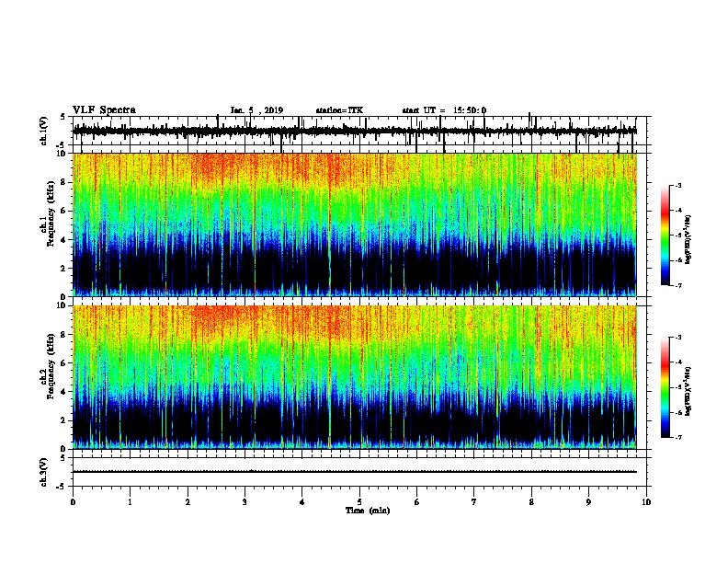
Task: Select the date text "Jan. 5, 2019"
Action: click(256, 110)
